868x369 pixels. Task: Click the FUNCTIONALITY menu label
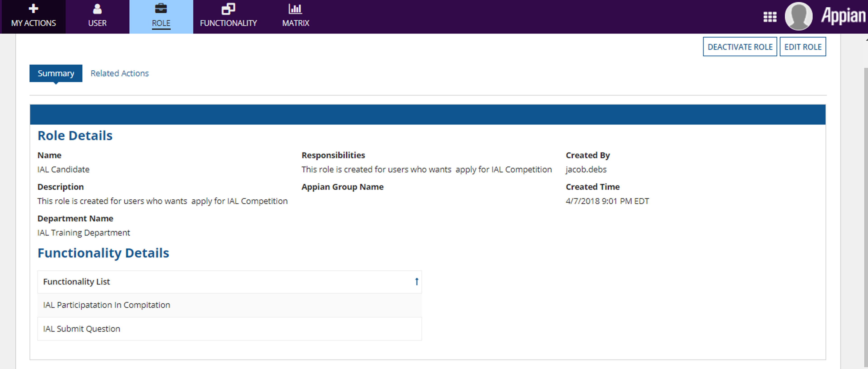[x=228, y=23]
